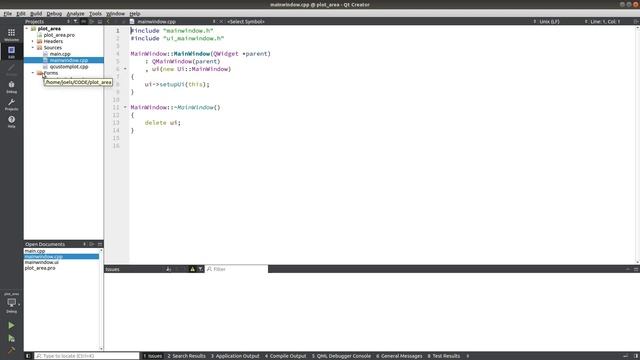Split the editor view at top right
640x360 pixels.
pyautogui.click(x=636, y=21)
